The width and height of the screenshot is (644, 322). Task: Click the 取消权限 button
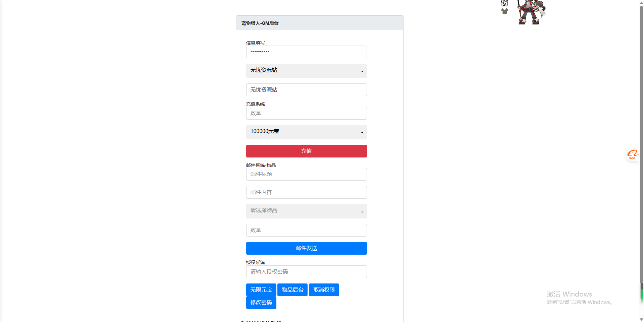(324, 290)
